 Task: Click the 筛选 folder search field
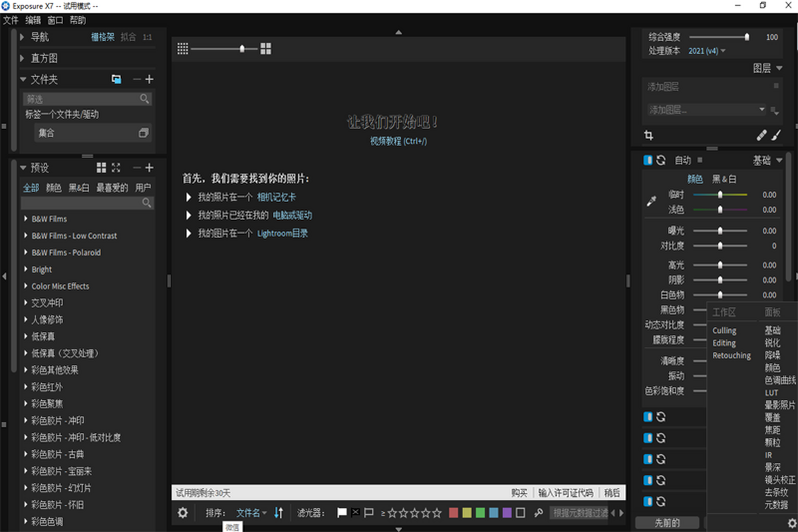[81, 99]
